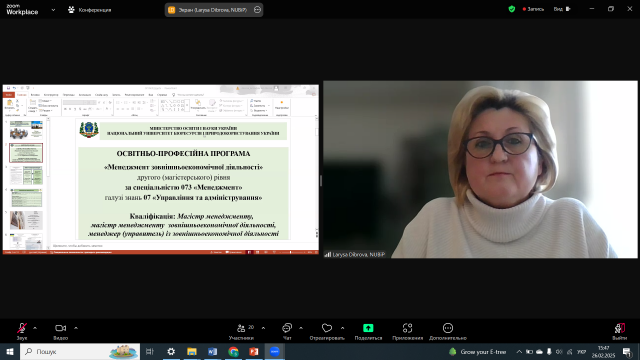Click the speaker volume tray icon
This screenshot has height=360, width=640.
pyautogui.click(x=560, y=351)
